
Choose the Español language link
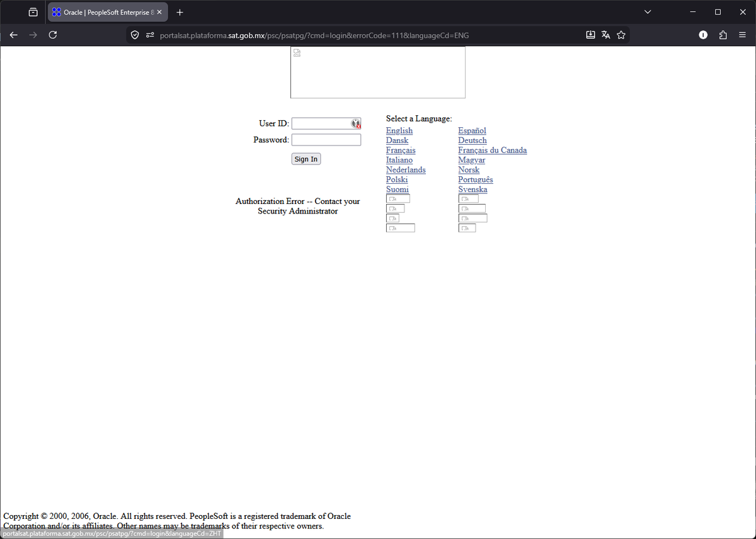[472, 130]
